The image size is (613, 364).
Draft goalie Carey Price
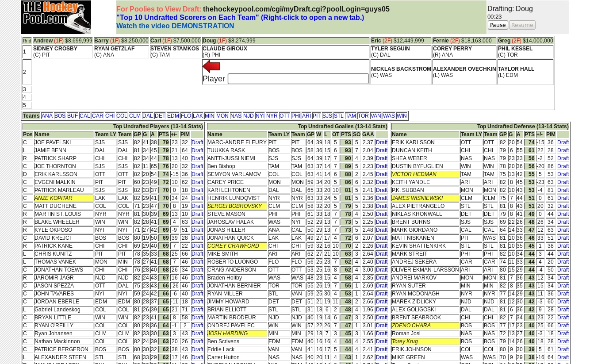[x=382, y=182]
